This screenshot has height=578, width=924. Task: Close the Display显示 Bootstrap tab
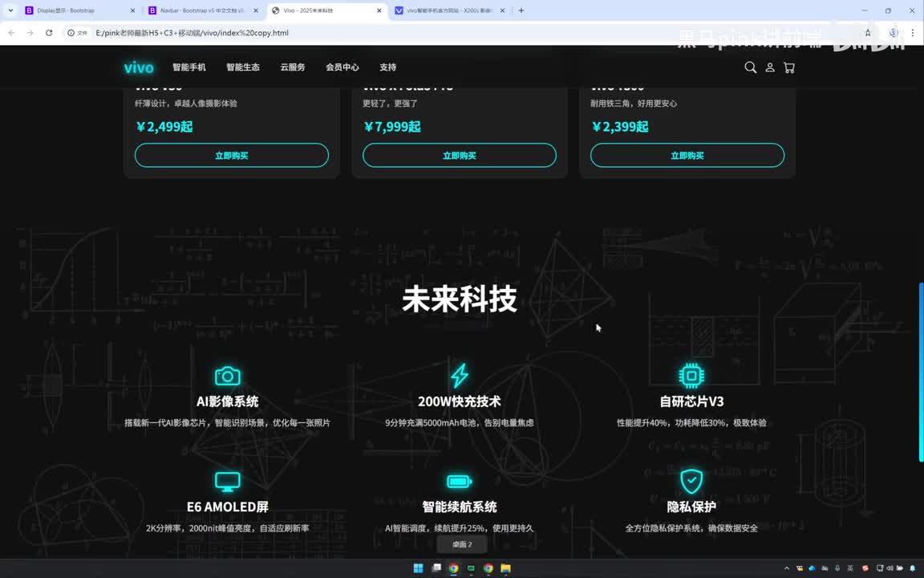click(x=132, y=10)
